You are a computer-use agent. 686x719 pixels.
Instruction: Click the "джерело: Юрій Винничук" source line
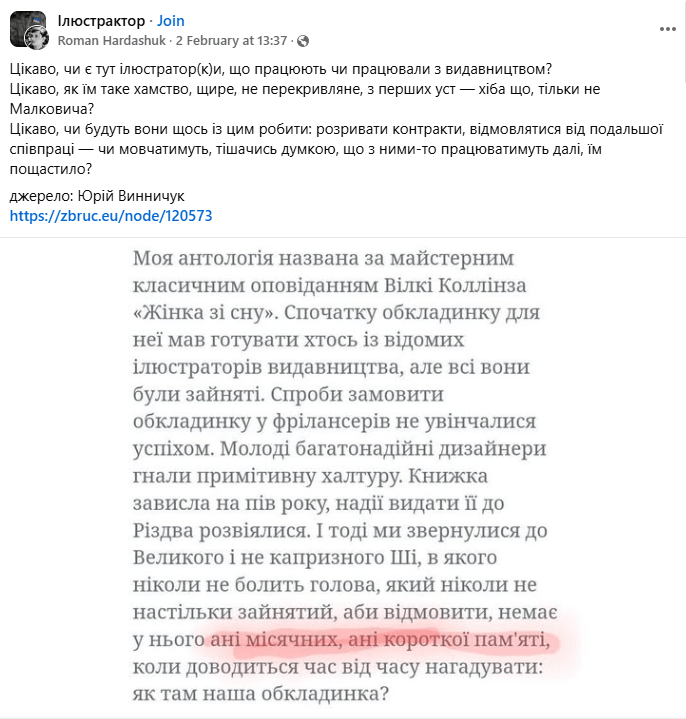pos(98,195)
